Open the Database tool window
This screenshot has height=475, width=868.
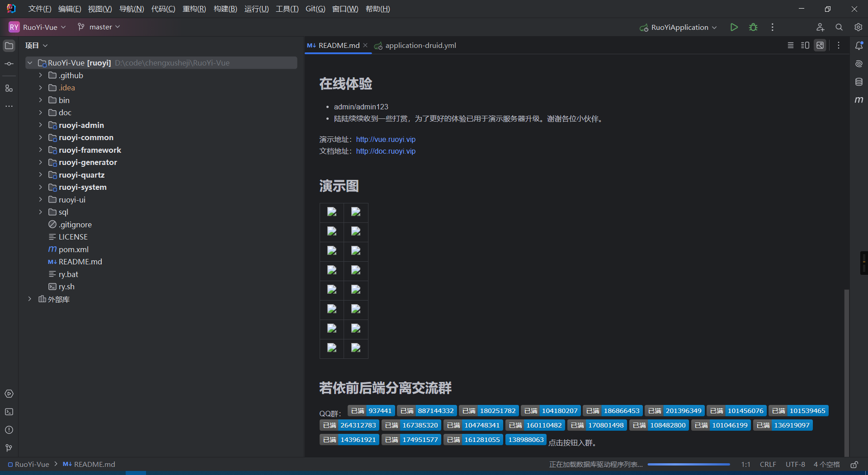pyautogui.click(x=859, y=82)
